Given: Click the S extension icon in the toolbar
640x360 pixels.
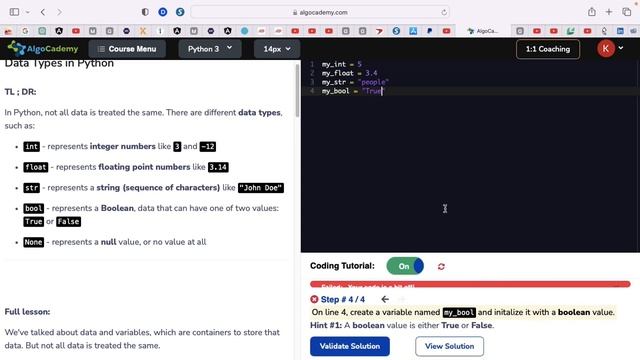Looking at the screenshot, I should point(180,12).
